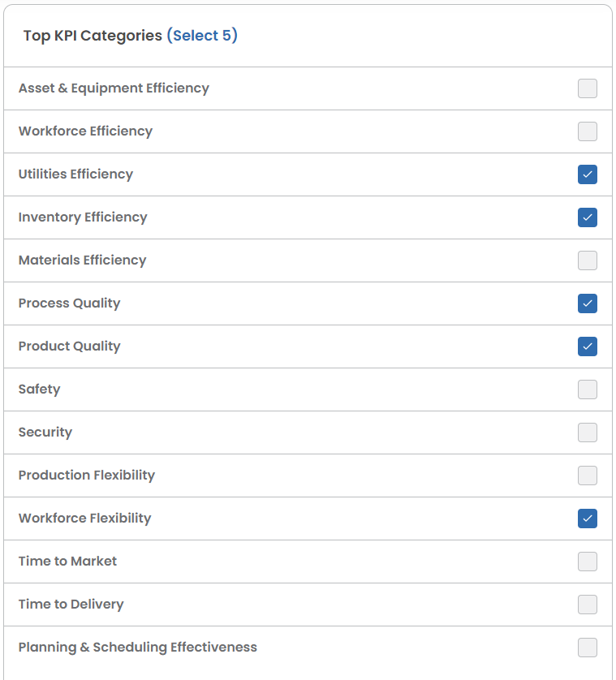Image resolution: width=616 pixels, height=680 pixels.
Task: Enable the Workforce Efficiency checkbox
Action: (x=588, y=131)
